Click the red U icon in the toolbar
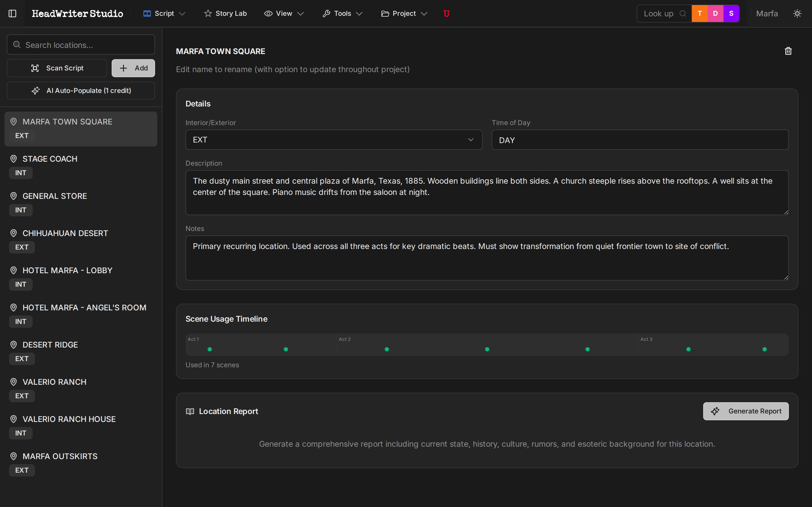 pyautogui.click(x=446, y=14)
